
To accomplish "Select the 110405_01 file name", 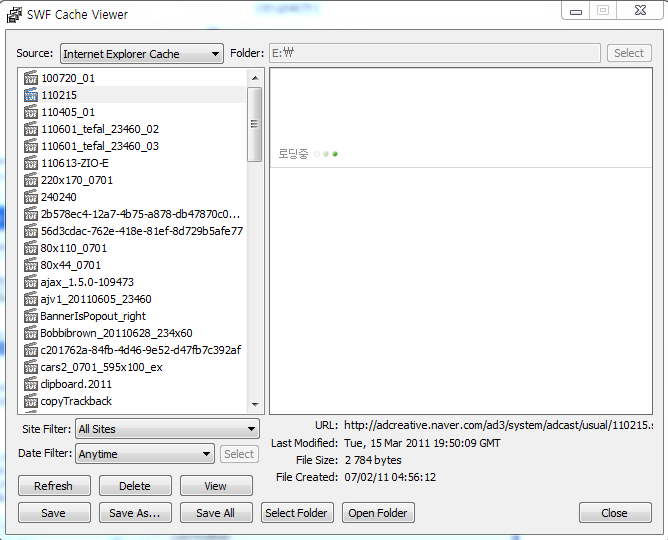I will (x=68, y=112).
